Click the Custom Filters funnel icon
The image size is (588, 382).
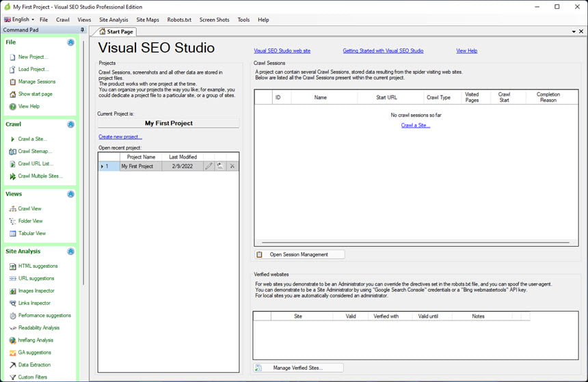tap(12, 377)
